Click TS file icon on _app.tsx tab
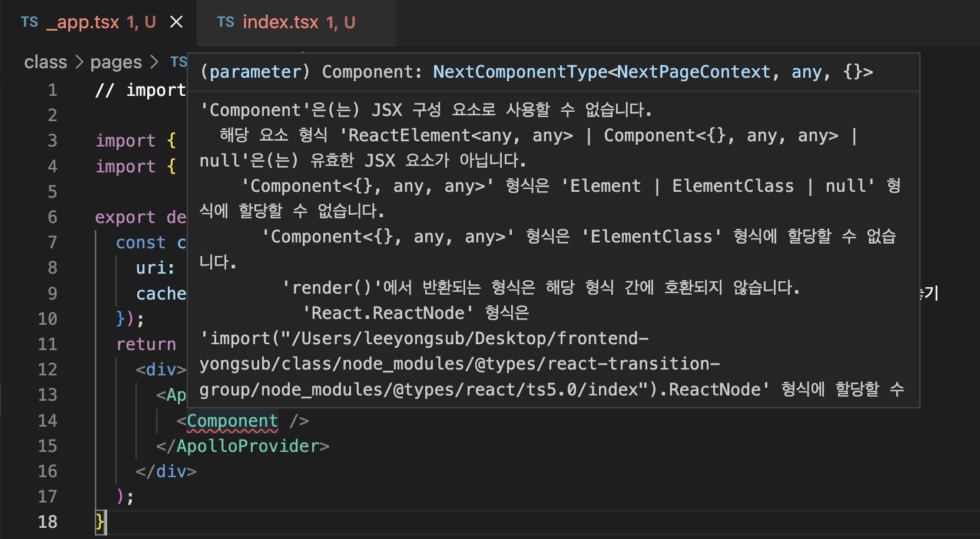Image resolution: width=980 pixels, height=539 pixels. pos(29,22)
